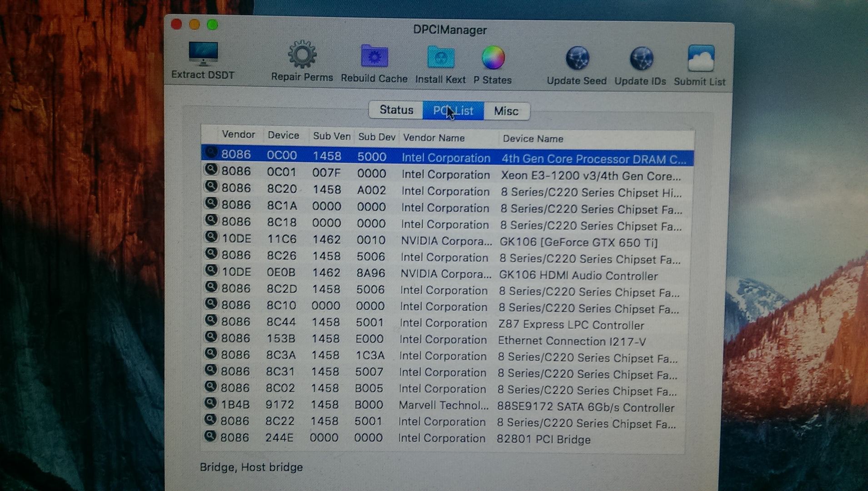The height and width of the screenshot is (491, 868).
Task: Click sub device cell 'B005'
Action: [369, 388]
